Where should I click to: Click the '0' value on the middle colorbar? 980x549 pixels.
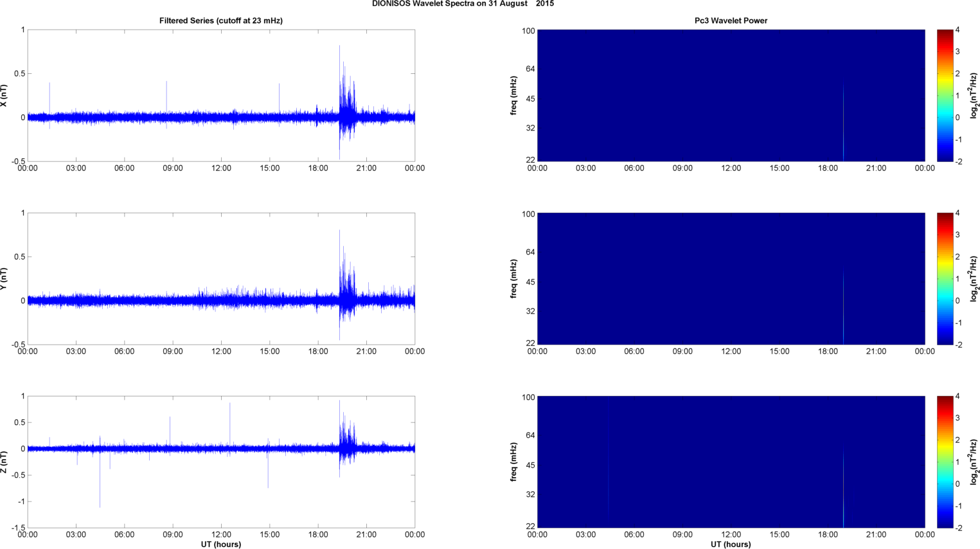[958, 300]
